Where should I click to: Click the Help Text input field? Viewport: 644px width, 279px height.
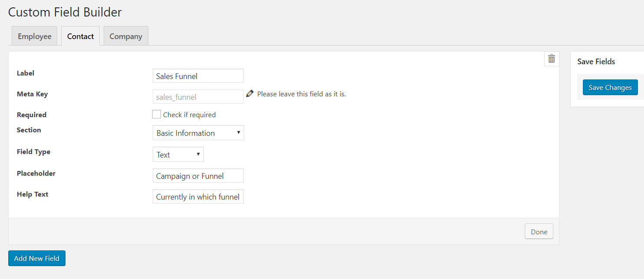[198, 196]
